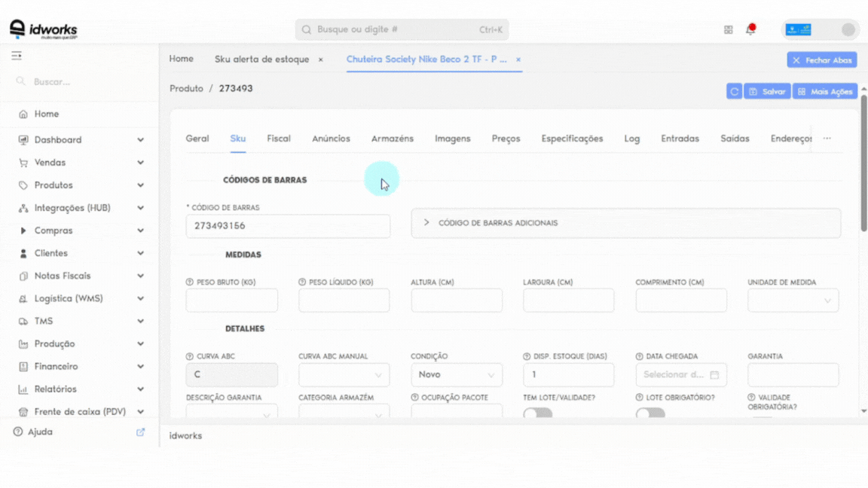Viewport: 868px width, 488px height.
Task: Switch to the Entradas tab
Action: click(x=680, y=139)
